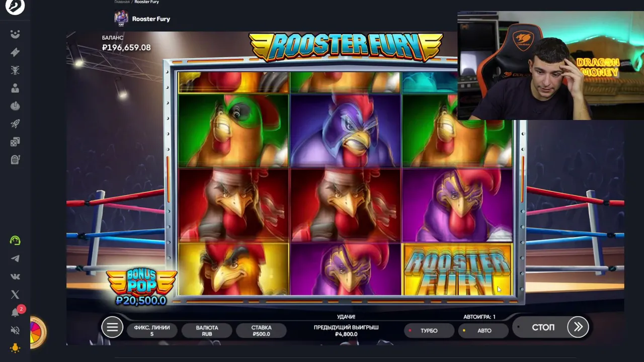Open the rocket game icon in sidebar
This screenshot has height=362, width=644.
[15, 124]
